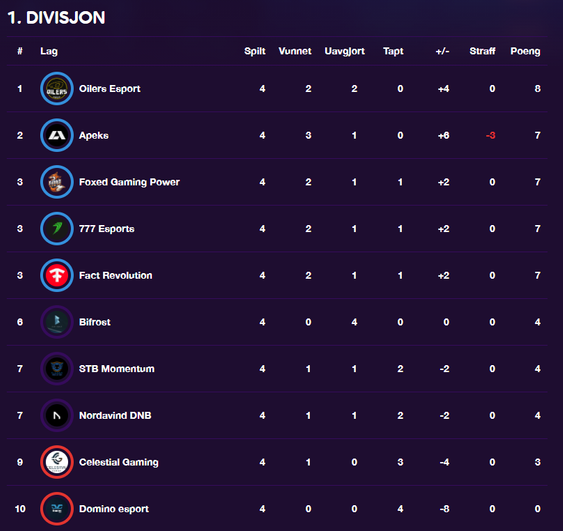Open the Foxed Gaming Power logo
Screen dimensions: 563x531
tap(57, 182)
